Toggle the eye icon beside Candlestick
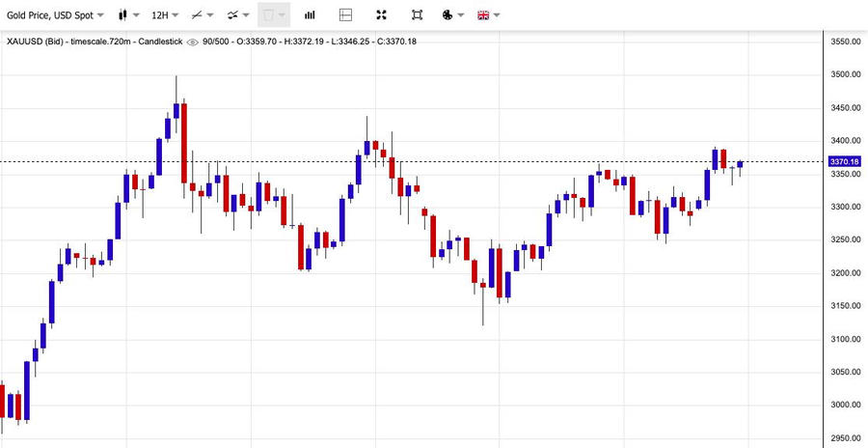 pyautogui.click(x=193, y=42)
